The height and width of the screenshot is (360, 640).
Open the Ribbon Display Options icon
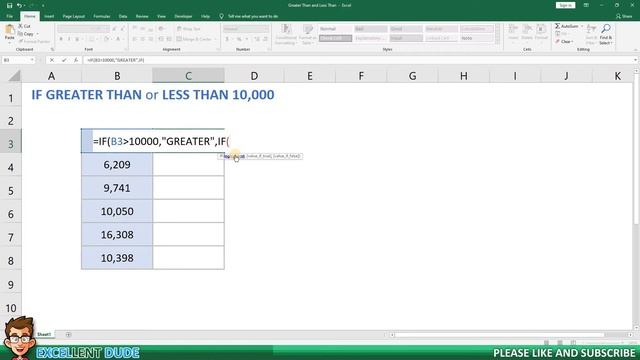(586, 5)
